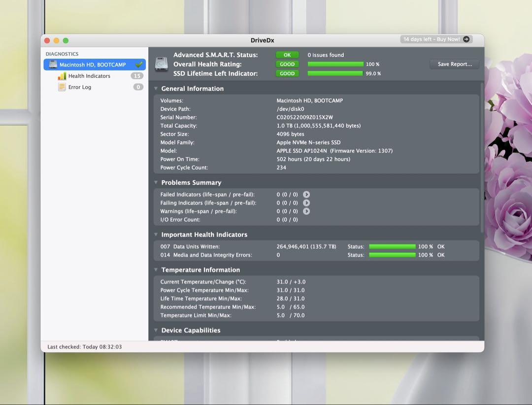The width and height of the screenshot is (532, 405).
Task: Click the 14 days left Buy Now button
Action: point(436,39)
